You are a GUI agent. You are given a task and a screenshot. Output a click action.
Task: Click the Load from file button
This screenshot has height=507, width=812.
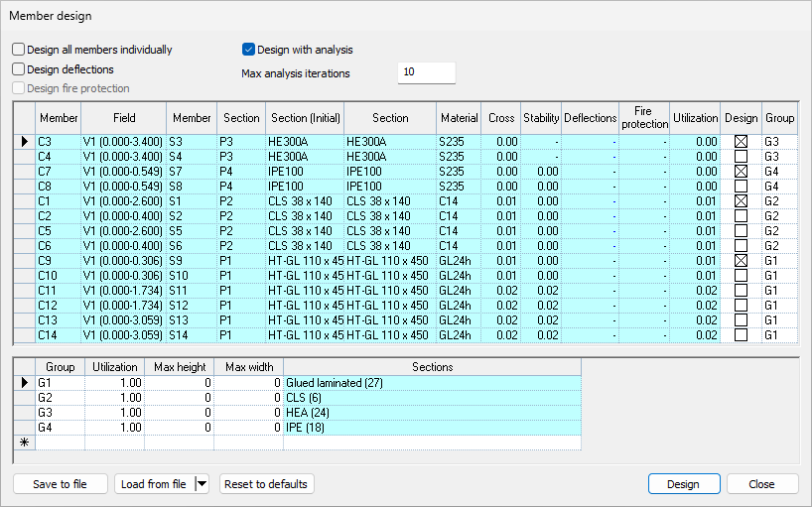[x=154, y=484]
